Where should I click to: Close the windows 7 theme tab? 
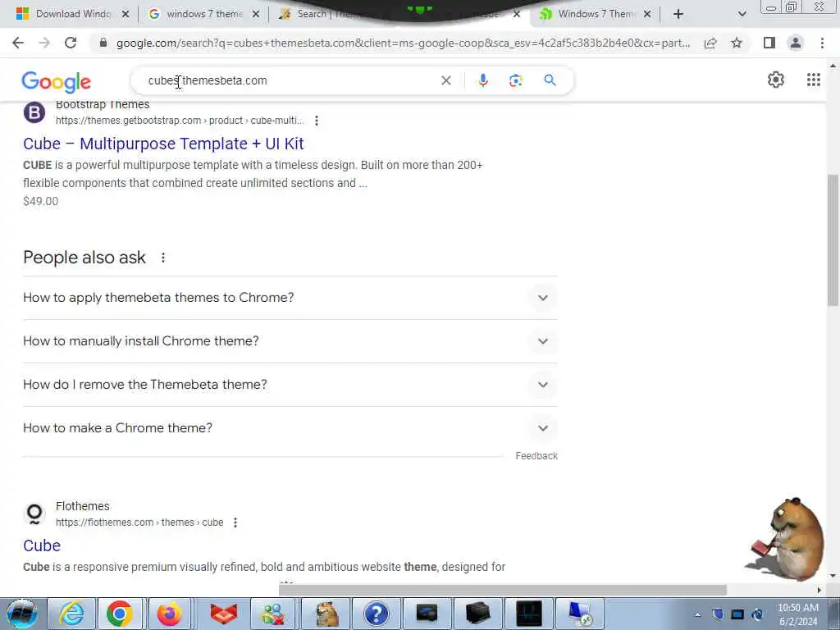click(256, 15)
